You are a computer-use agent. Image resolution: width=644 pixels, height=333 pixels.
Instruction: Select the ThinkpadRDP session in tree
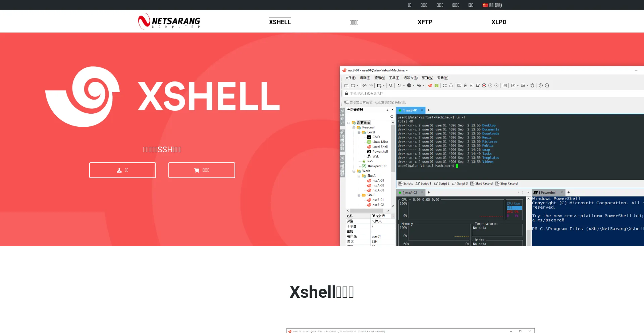(374, 166)
